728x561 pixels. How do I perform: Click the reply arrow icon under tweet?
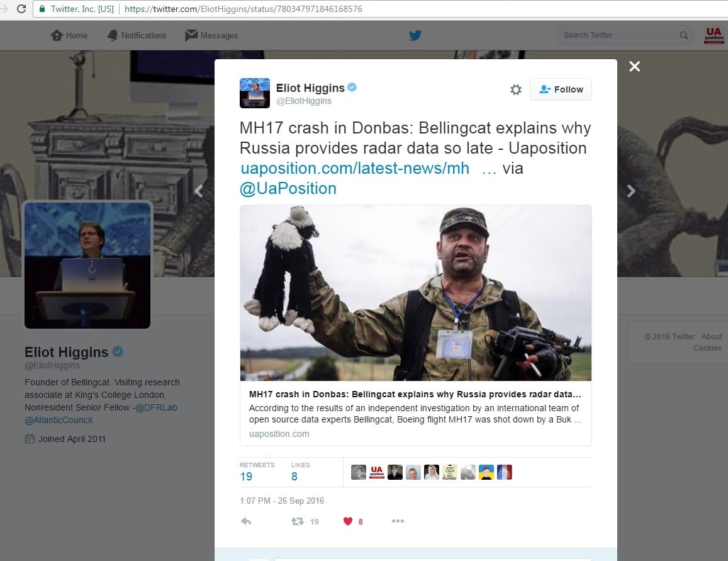(246, 521)
